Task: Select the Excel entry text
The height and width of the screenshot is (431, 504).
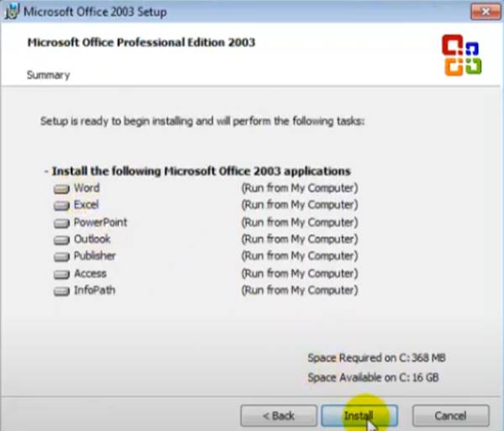Action: click(87, 205)
